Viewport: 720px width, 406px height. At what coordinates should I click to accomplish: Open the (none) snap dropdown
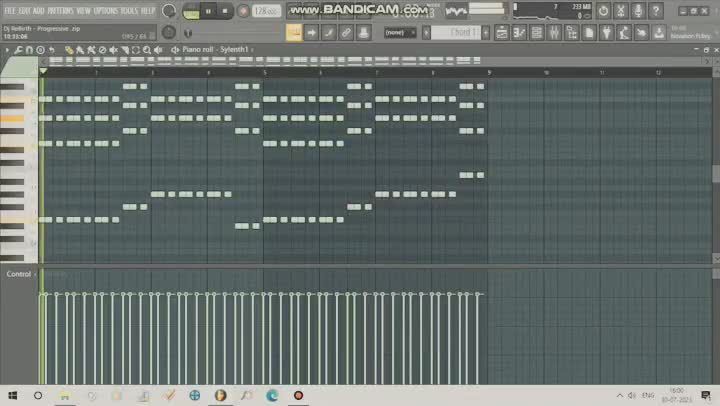coord(401,33)
